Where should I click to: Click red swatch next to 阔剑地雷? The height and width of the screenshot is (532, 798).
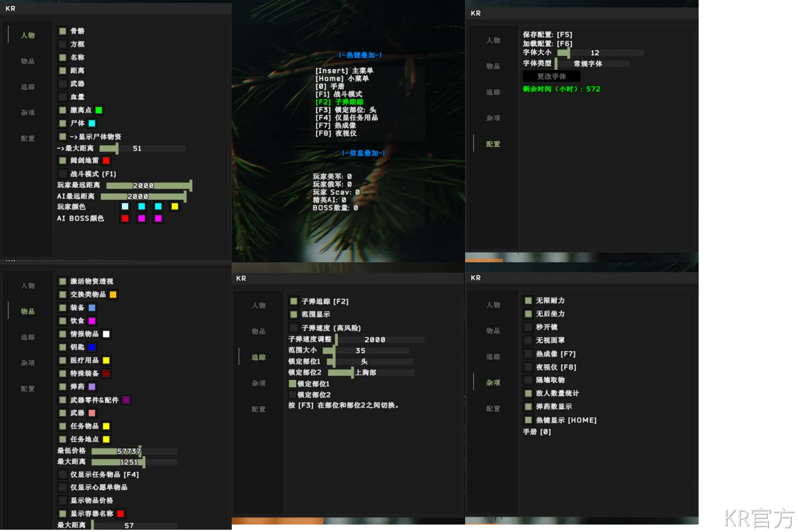pos(106,160)
